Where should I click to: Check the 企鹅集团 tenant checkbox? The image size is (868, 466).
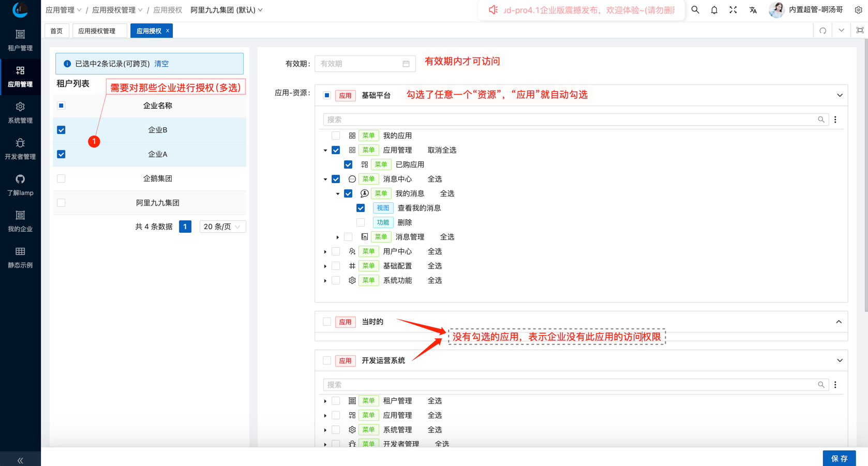[x=61, y=178]
